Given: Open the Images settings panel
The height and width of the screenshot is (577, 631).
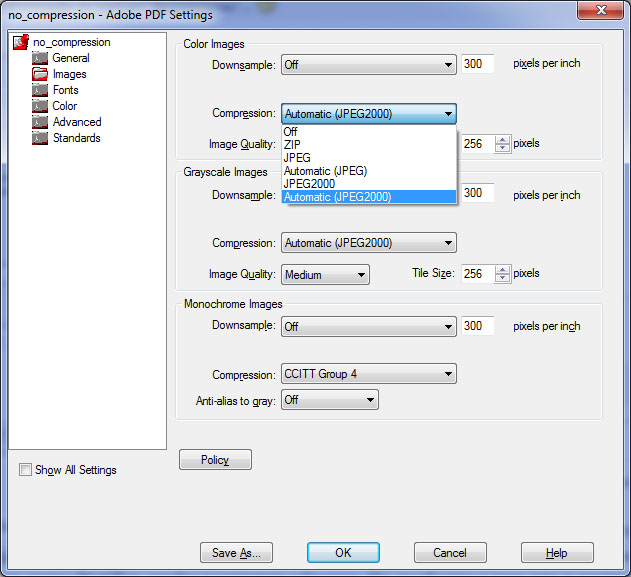Looking at the screenshot, I should pyautogui.click(x=70, y=74).
